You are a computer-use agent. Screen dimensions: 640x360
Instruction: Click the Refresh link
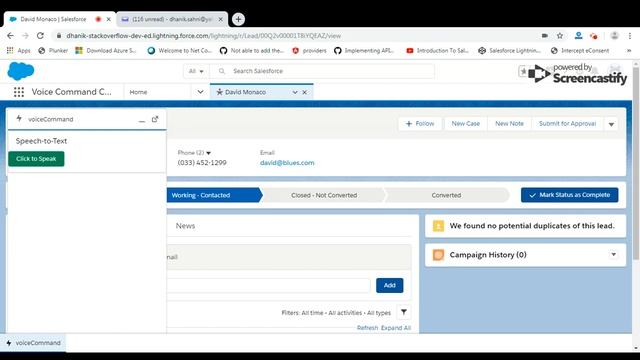tap(367, 328)
